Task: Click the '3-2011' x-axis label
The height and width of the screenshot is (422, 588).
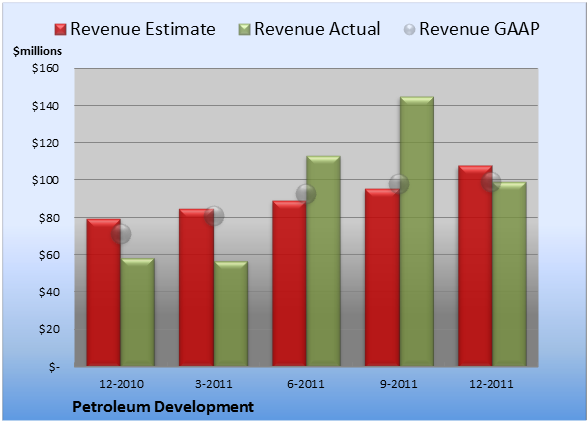Action: pos(214,384)
